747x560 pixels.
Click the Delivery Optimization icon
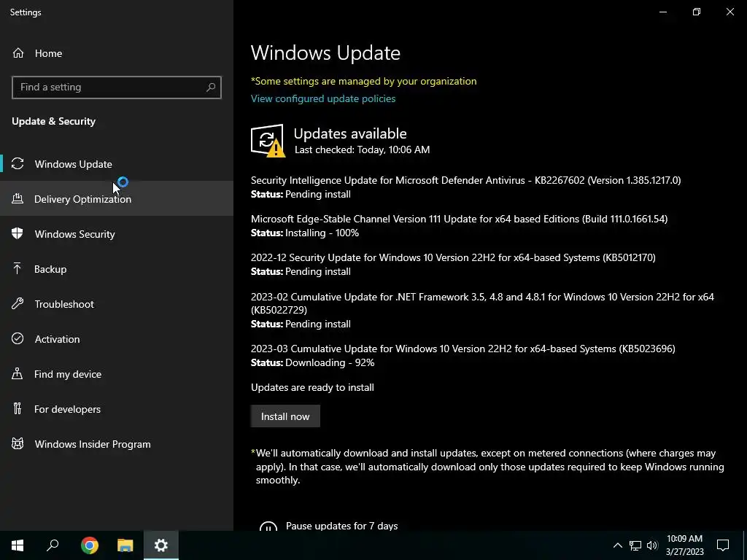click(18, 198)
